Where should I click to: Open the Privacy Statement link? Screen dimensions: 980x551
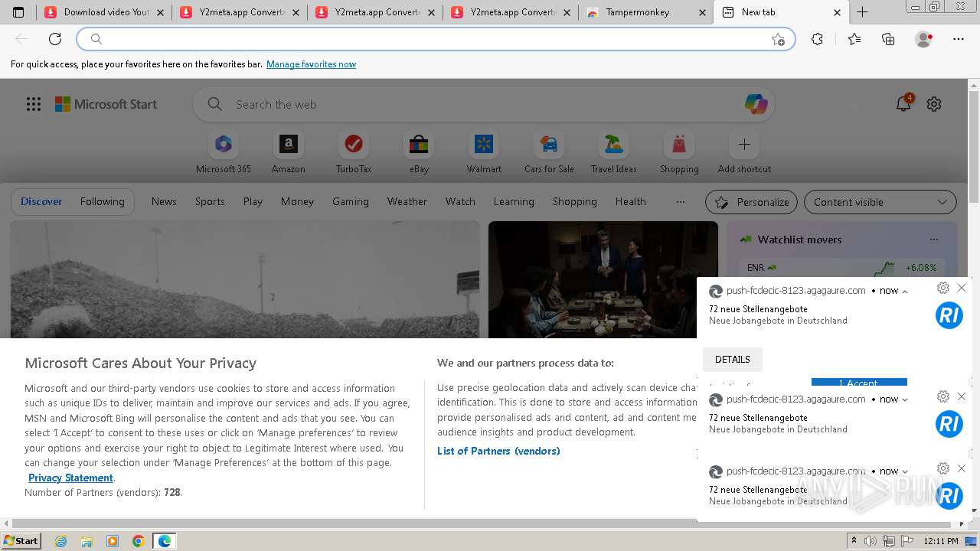click(70, 478)
